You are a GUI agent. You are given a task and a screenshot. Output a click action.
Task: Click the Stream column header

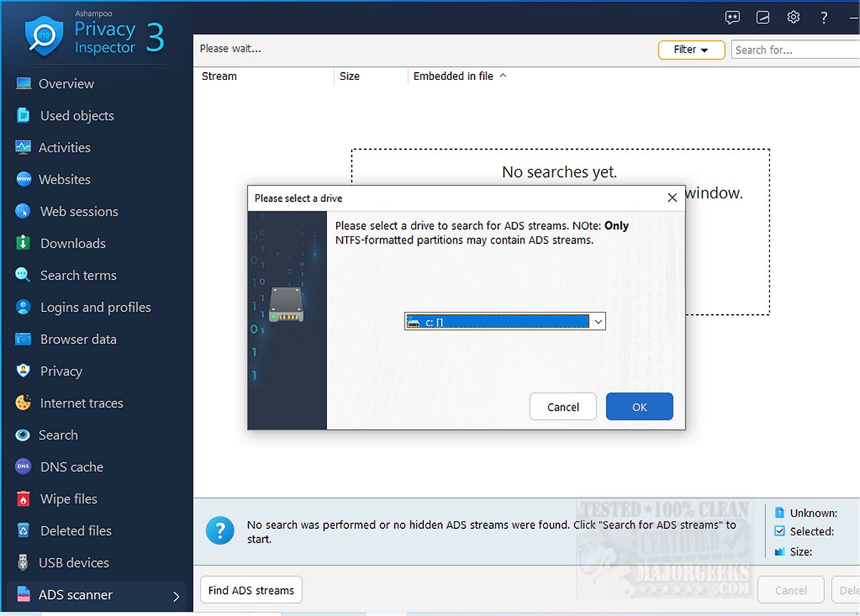pos(219,76)
